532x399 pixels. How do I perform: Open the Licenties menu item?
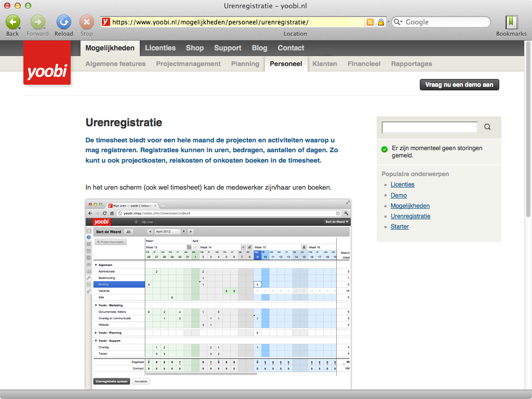(x=160, y=48)
